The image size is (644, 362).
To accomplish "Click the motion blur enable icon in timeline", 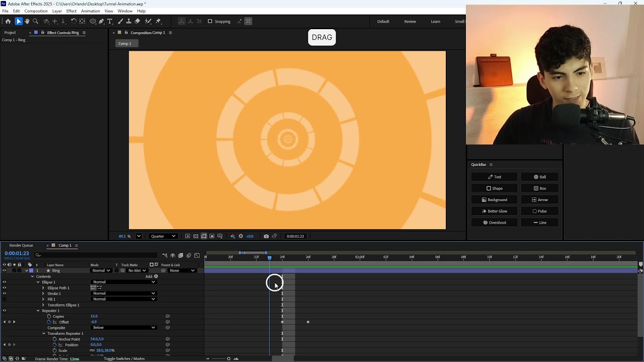I will click(189, 255).
